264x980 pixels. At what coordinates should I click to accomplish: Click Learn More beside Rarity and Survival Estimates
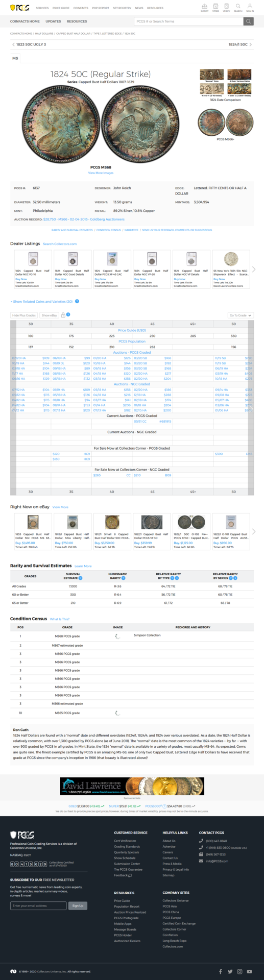(x=83, y=566)
